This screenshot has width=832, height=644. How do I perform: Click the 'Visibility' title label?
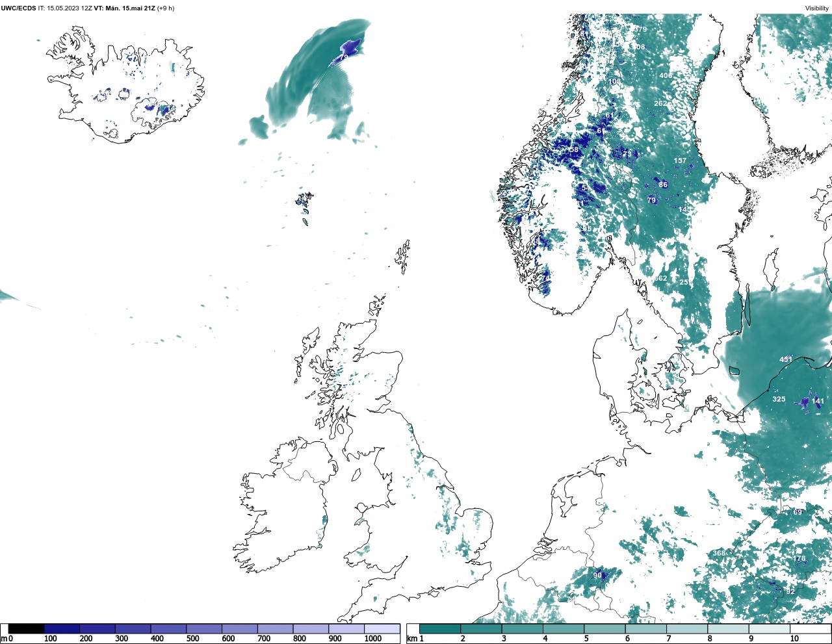click(x=817, y=8)
